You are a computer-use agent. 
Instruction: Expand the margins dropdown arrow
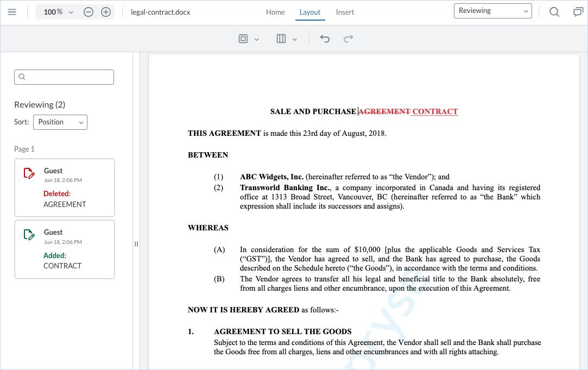pos(257,39)
